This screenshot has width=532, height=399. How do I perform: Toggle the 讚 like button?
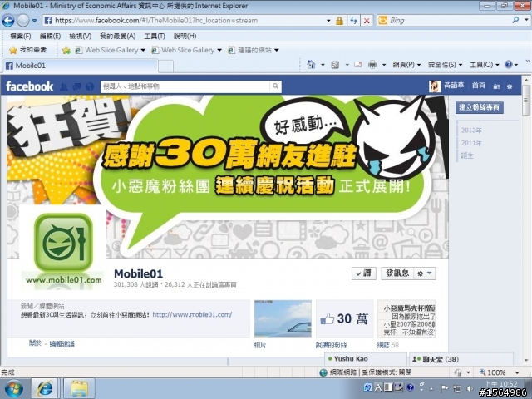pos(364,273)
